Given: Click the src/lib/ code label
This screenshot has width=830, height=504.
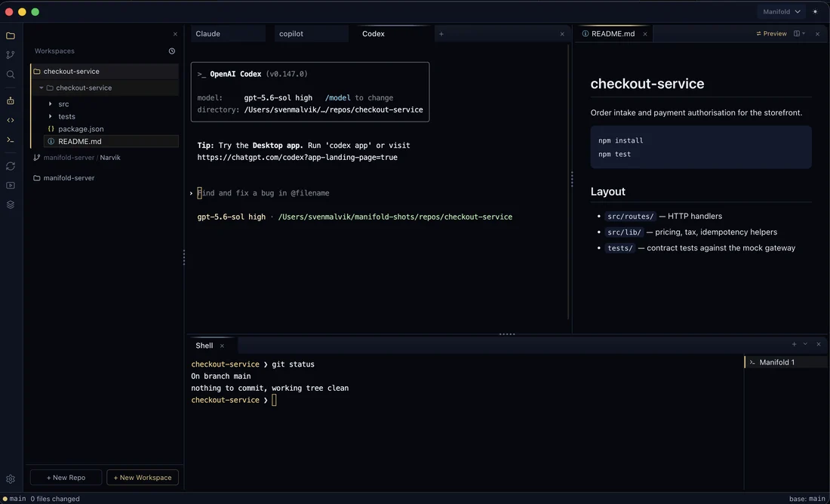Looking at the screenshot, I should tap(625, 232).
